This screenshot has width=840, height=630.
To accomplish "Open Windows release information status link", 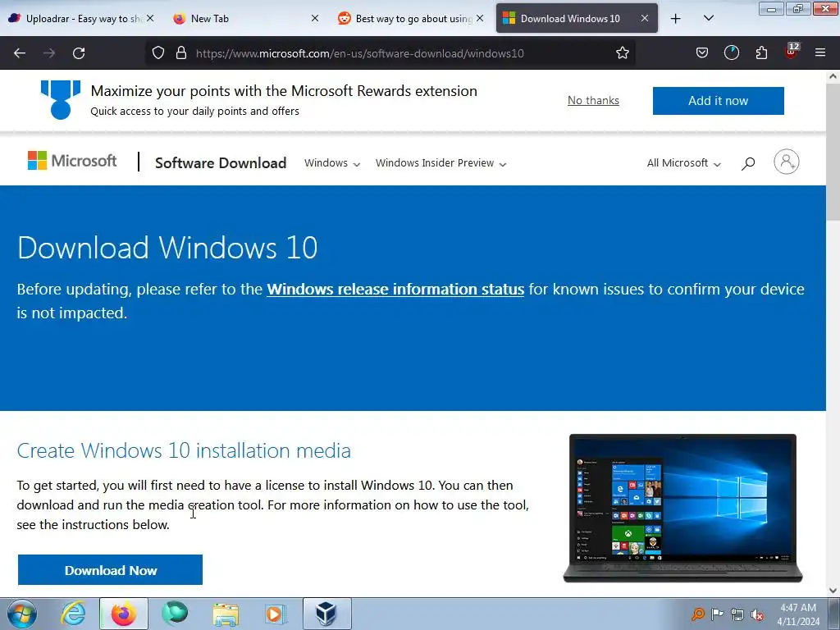I will tap(395, 290).
